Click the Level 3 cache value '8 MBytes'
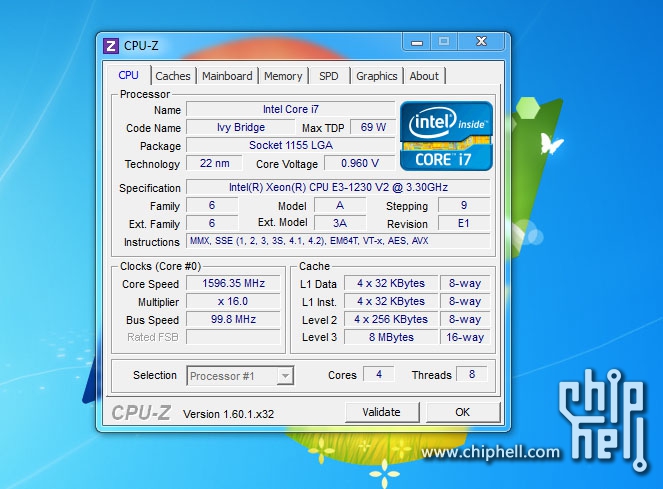 point(391,337)
